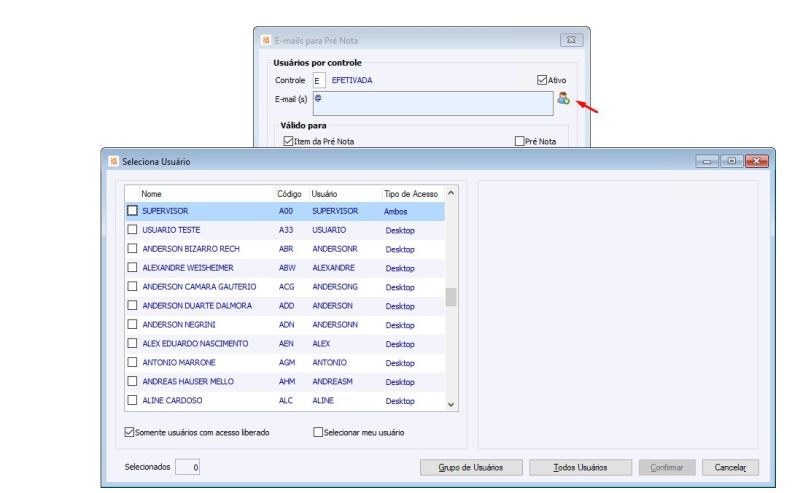This screenshot has height=493, width=800.
Task: Sort by Tipo de Acesso column header
Action: (413, 193)
